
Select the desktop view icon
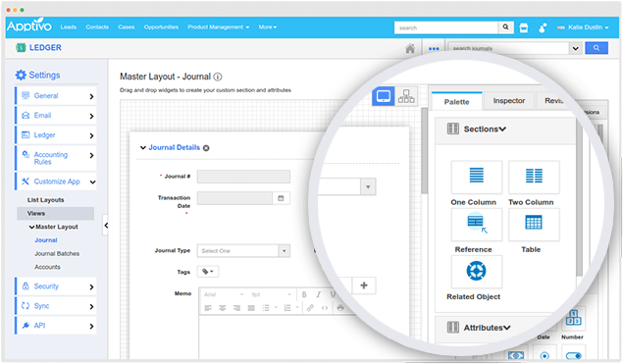pyautogui.click(x=383, y=96)
